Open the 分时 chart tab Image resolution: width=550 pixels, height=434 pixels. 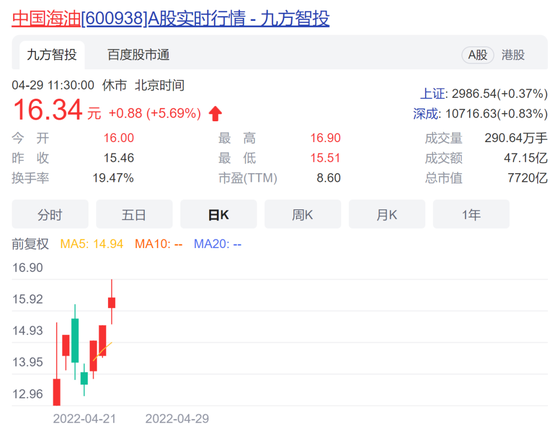coord(50,214)
